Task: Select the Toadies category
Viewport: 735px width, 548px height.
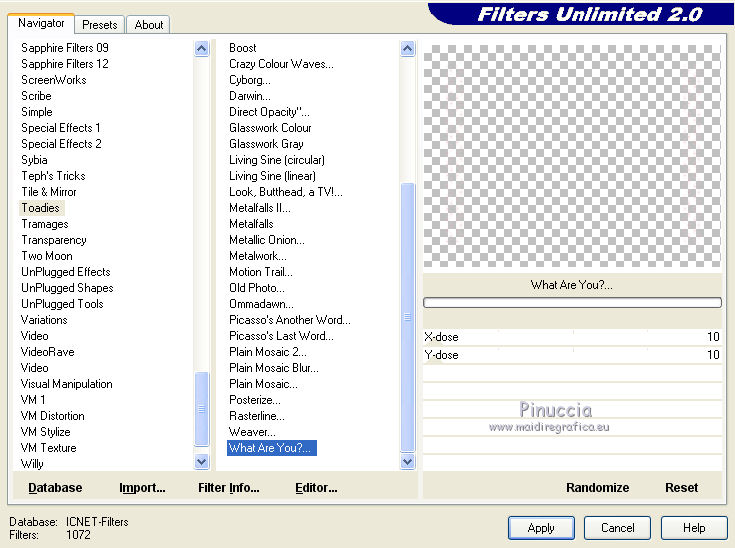Action: [41, 208]
